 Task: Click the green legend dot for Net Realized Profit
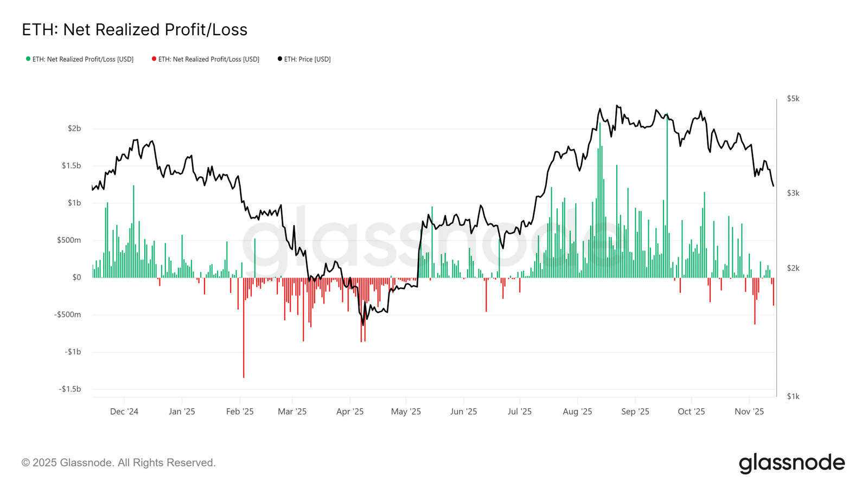click(x=28, y=59)
